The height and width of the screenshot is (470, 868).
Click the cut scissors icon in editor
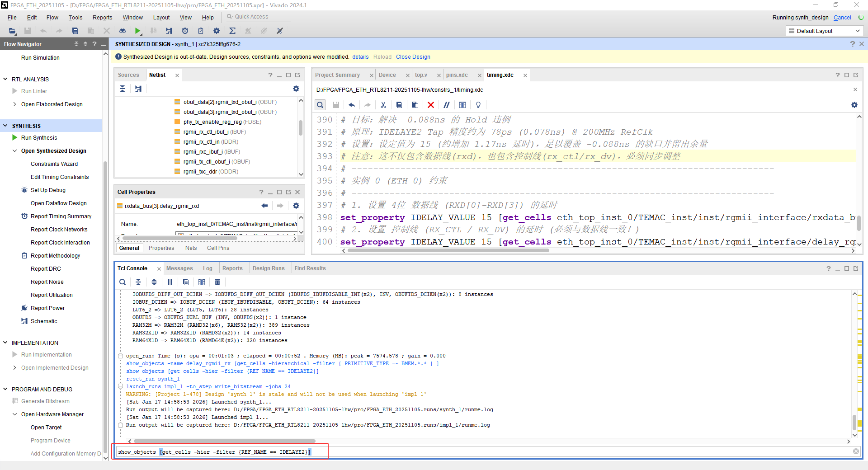(x=383, y=105)
